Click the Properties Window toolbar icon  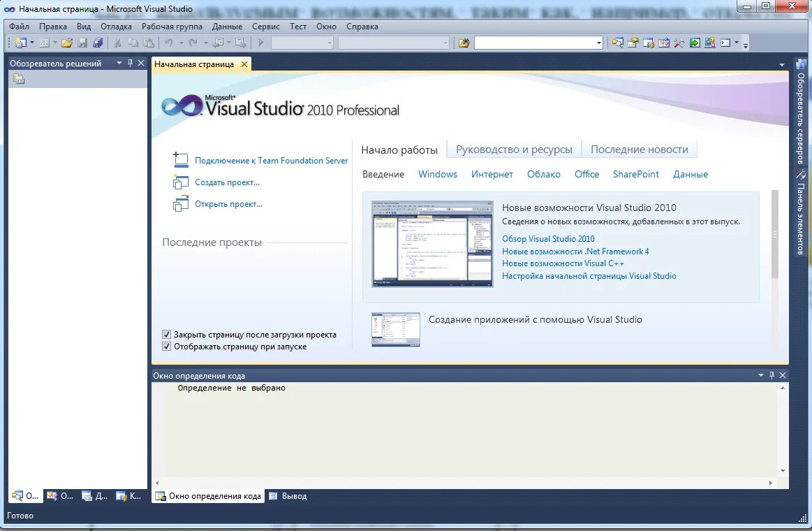click(x=633, y=43)
